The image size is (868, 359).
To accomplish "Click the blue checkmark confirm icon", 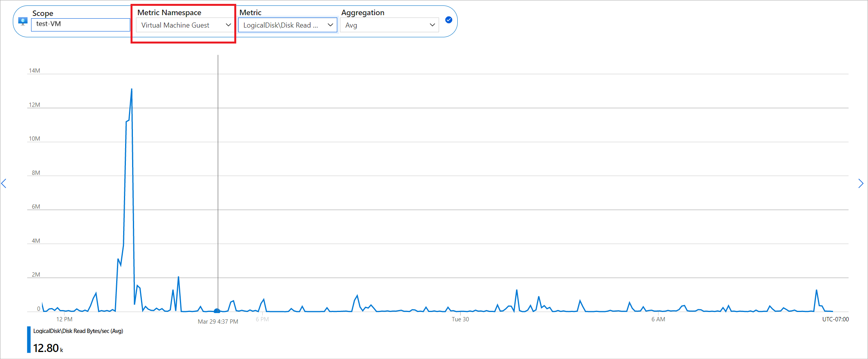I will click(449, 20).
